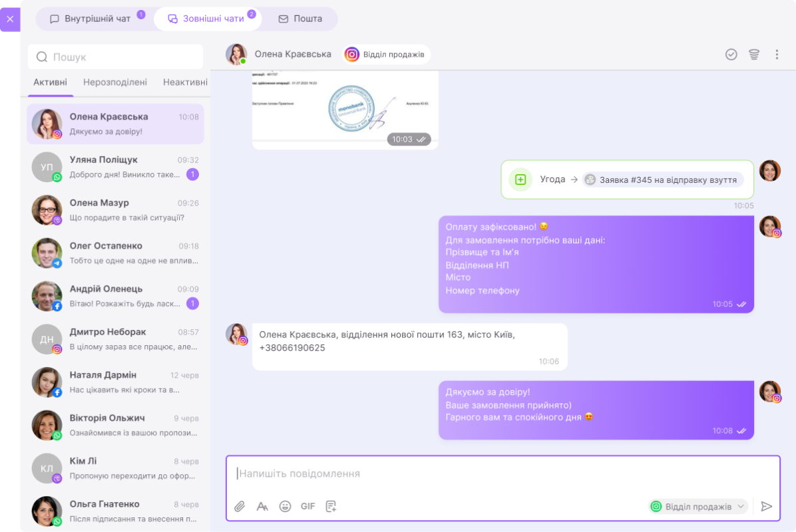Open the three-dot more options menu
The image size is (796, 532).
click(776, 55)
